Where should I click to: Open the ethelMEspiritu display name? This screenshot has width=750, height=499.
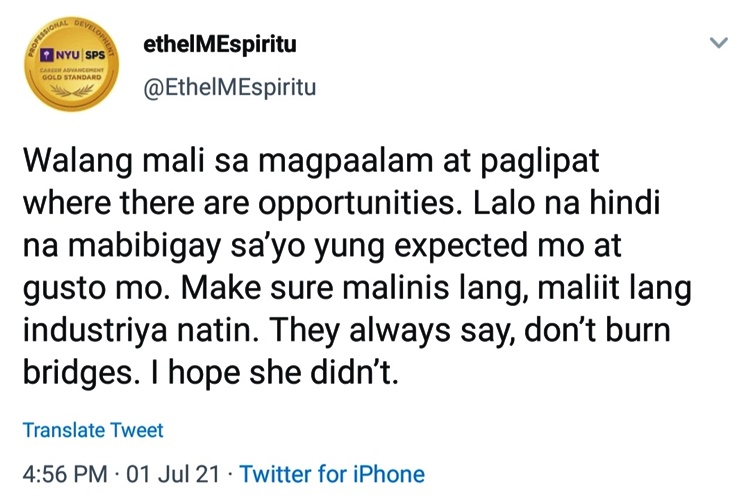(220, 44)
